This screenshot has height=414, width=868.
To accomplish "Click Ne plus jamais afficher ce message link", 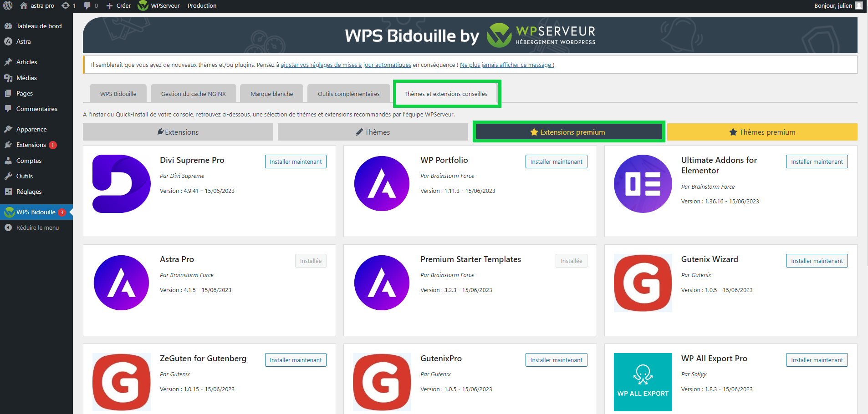I will (507, 65).
